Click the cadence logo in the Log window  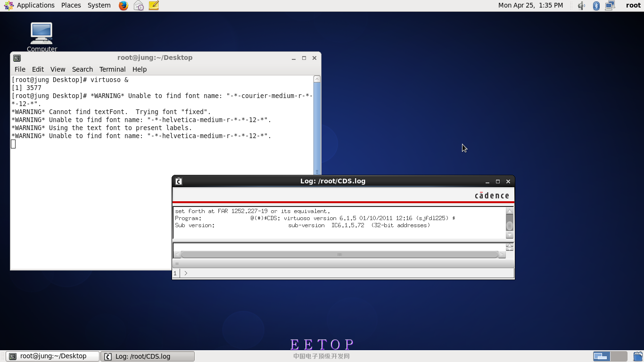coord(492,196)
